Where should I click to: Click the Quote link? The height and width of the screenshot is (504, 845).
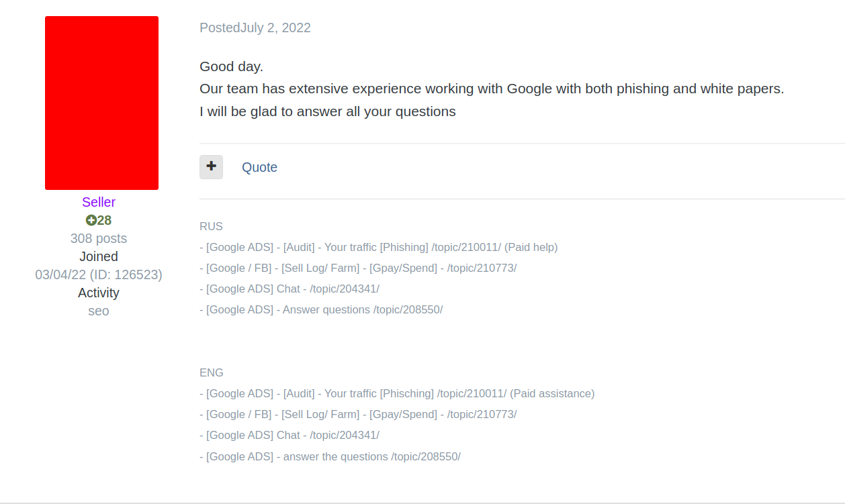[259, 167]
